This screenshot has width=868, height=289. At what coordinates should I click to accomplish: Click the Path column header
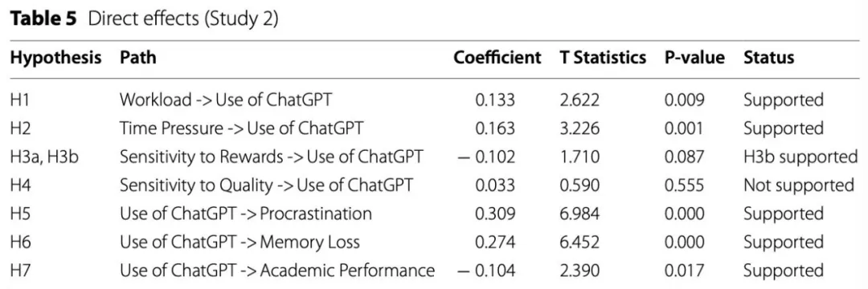point(138,58)
